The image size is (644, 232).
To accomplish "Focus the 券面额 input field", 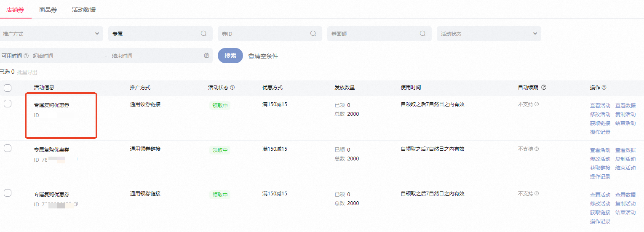I will (379, 34).
